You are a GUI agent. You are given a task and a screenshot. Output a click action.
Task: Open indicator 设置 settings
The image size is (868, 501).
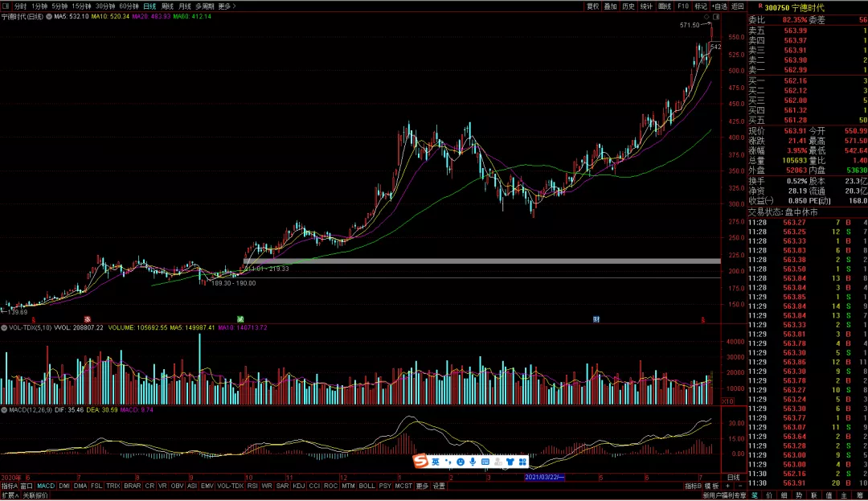click(439, 486)
